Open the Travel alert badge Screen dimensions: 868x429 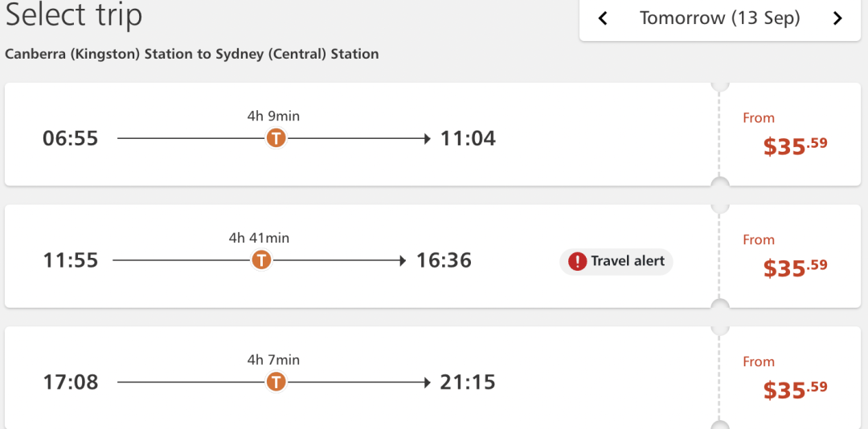tap(616, 261)
